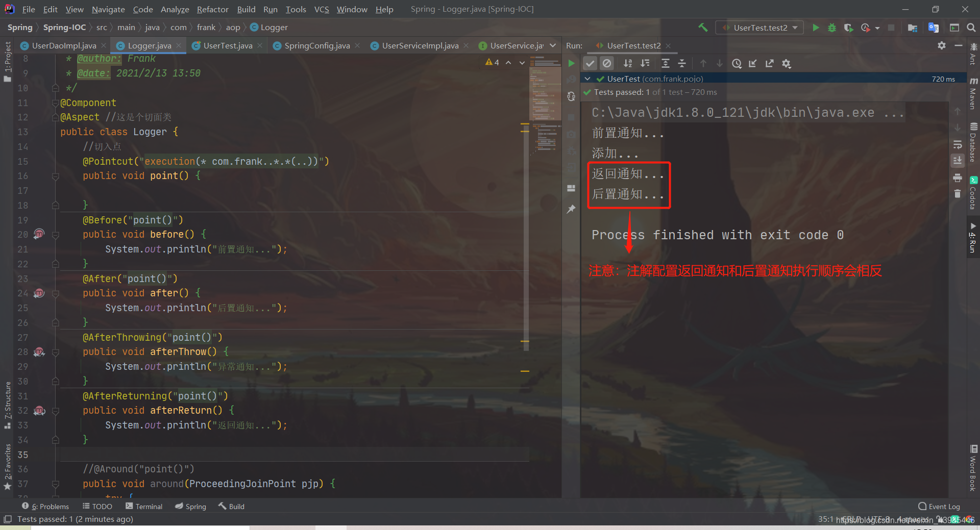Clear console with trash icon

coord(958,194)
